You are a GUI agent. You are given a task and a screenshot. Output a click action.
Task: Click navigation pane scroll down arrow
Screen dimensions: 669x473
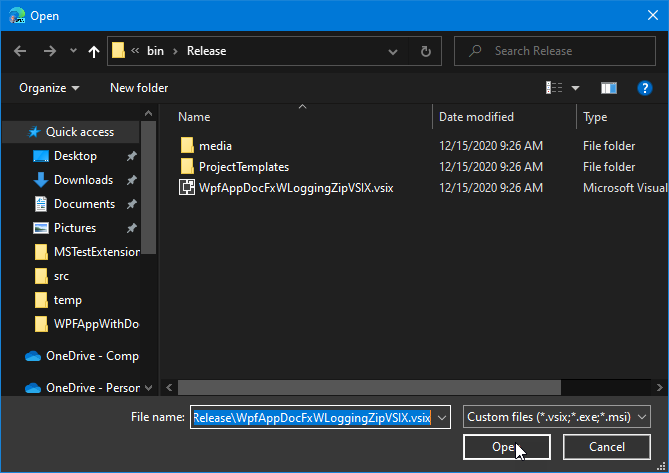(148, 388)
